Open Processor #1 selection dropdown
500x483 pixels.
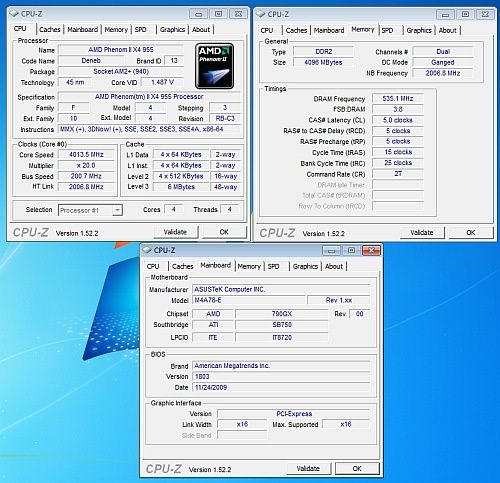click(90, 210)
